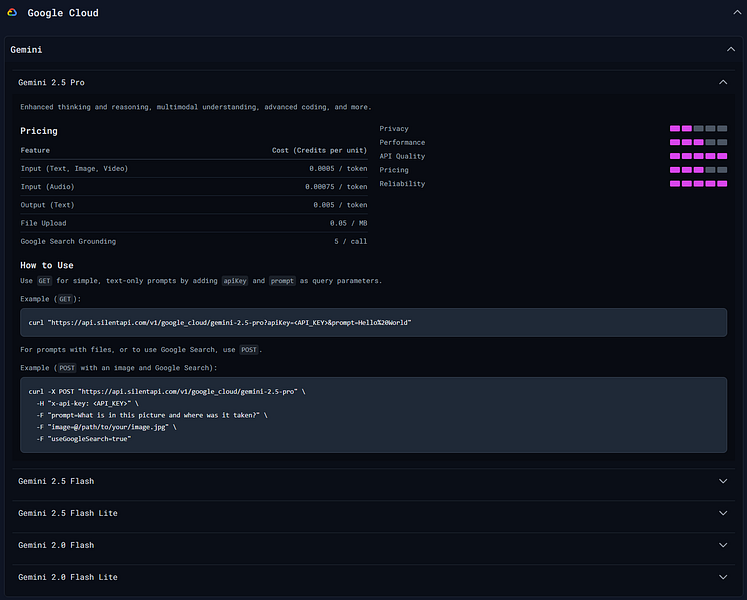Select the Input (Text, Image, Video) row
This screenshot has width=747, height=600.
click(194, 169)
